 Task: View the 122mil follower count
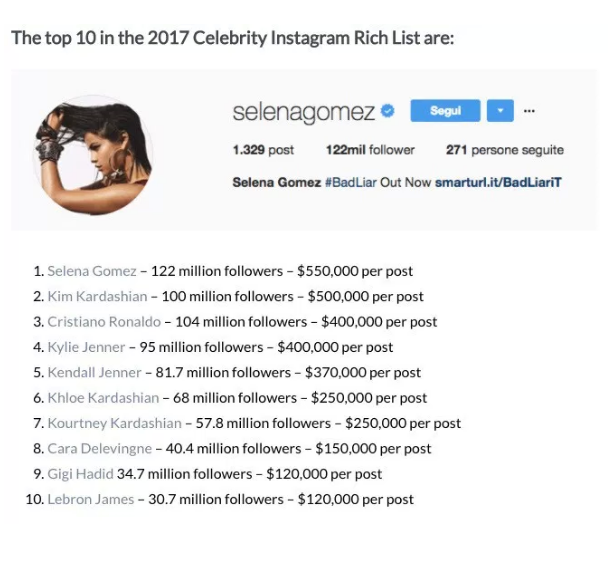[370, 150]
